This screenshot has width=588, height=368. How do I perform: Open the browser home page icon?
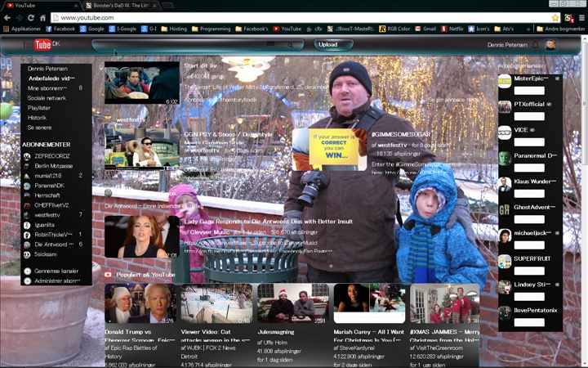click(x=42, y=18)
